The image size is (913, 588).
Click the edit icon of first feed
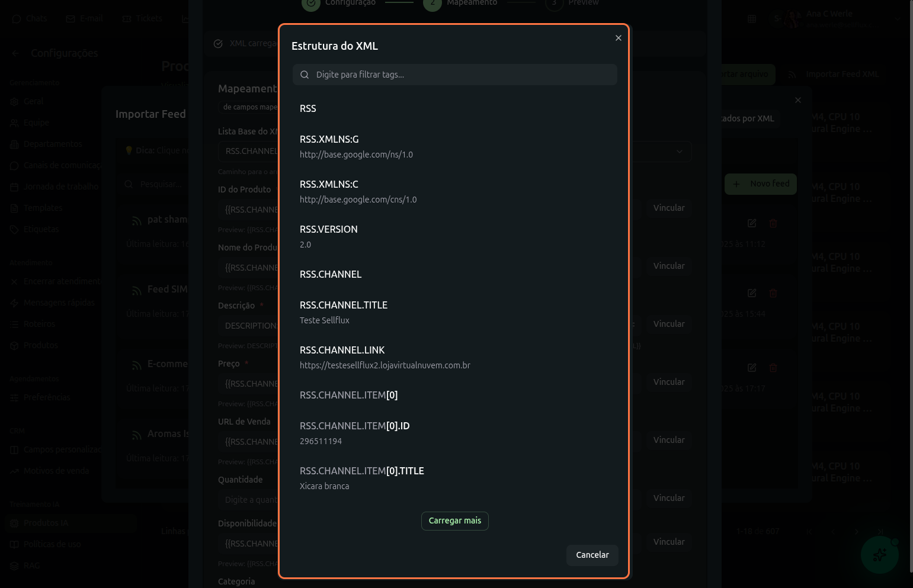(x=752, y=223)
